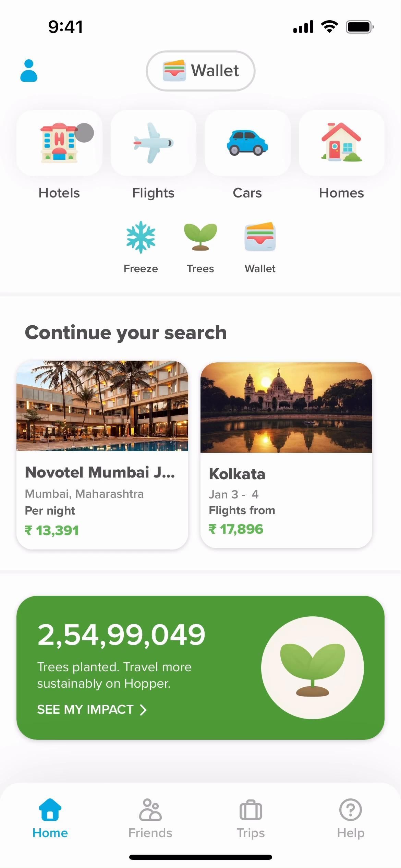This screenshot has width=401, height=868.
Task: Open the Novotel Mumbai hotel photo
Action: click(x=102, y=406)
